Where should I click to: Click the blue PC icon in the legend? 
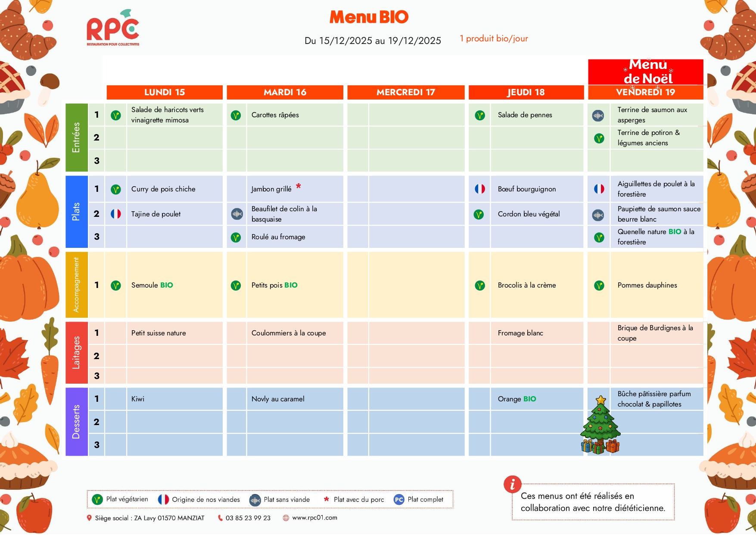[x=399, y=500]
